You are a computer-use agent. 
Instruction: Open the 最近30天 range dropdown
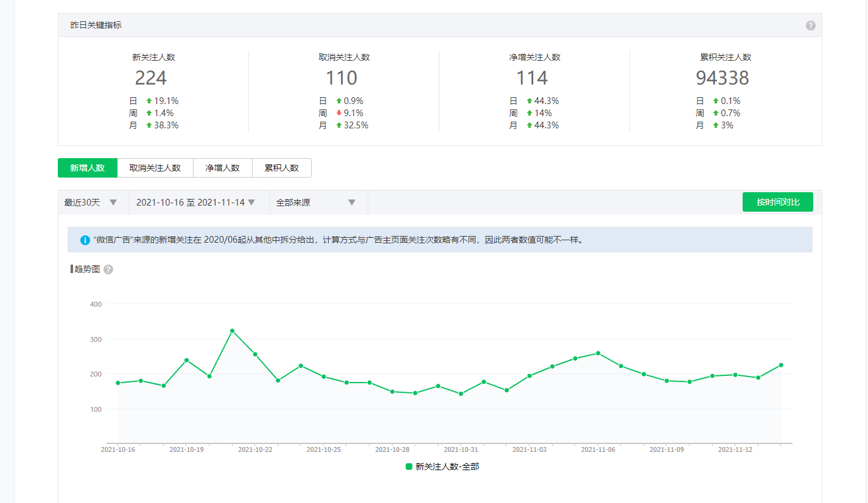point(94,203)
